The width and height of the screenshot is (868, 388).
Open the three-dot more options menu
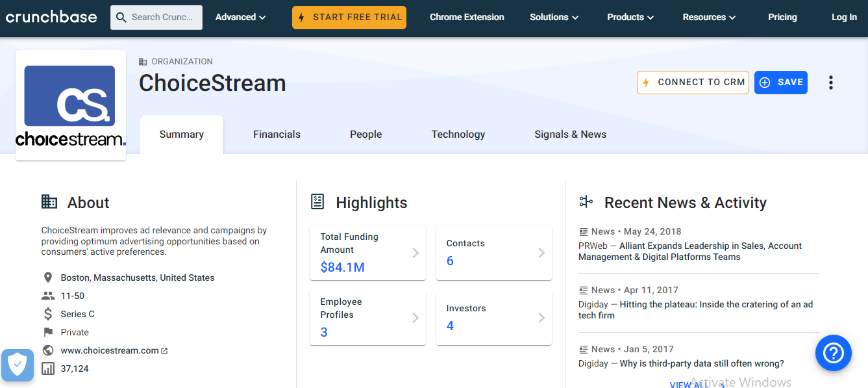830,83
